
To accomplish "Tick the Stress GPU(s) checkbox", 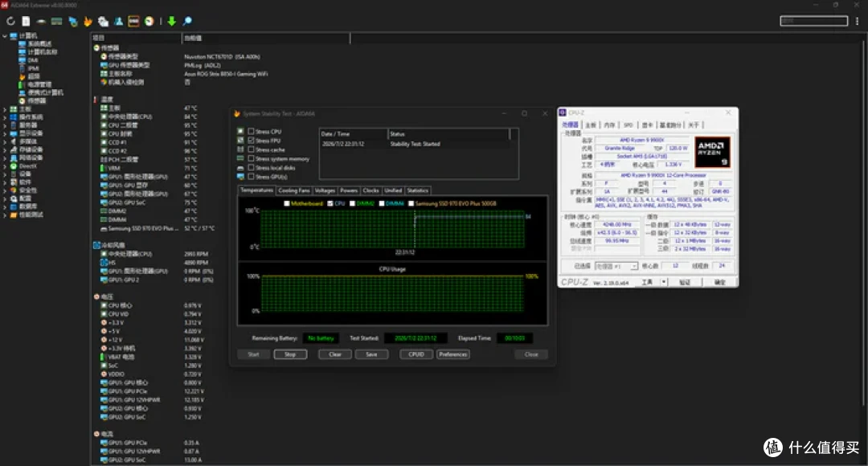I will 252,177.
